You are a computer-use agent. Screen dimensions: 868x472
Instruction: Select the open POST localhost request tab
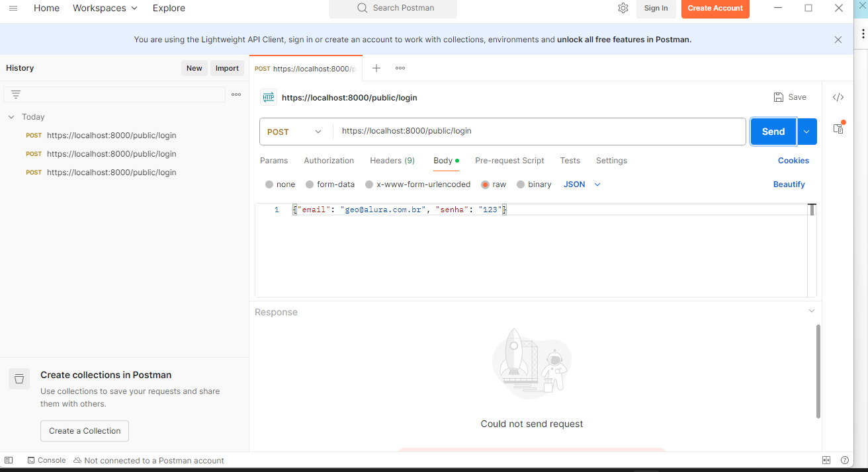click(x=306, y=69)
